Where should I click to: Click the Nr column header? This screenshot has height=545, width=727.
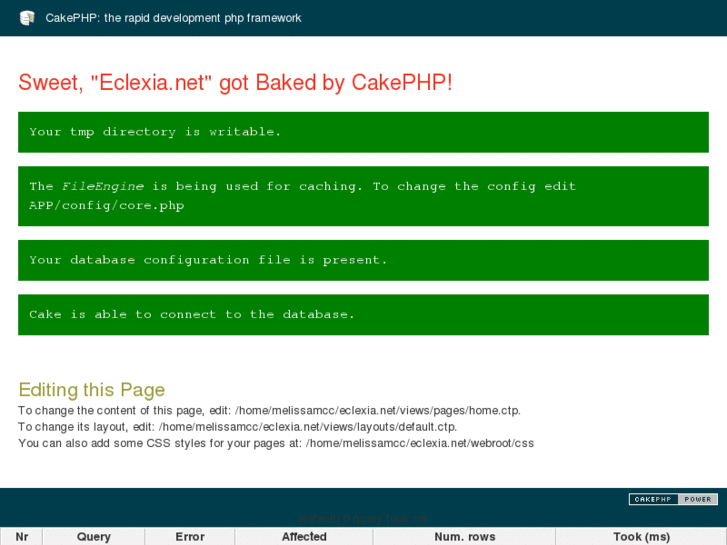[x=22, y=537]
